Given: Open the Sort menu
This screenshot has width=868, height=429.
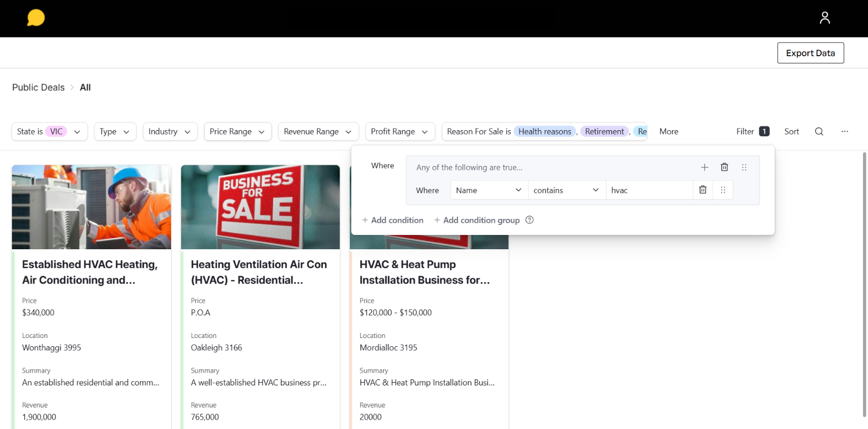Looking at the screenshot, I should 791,131.
